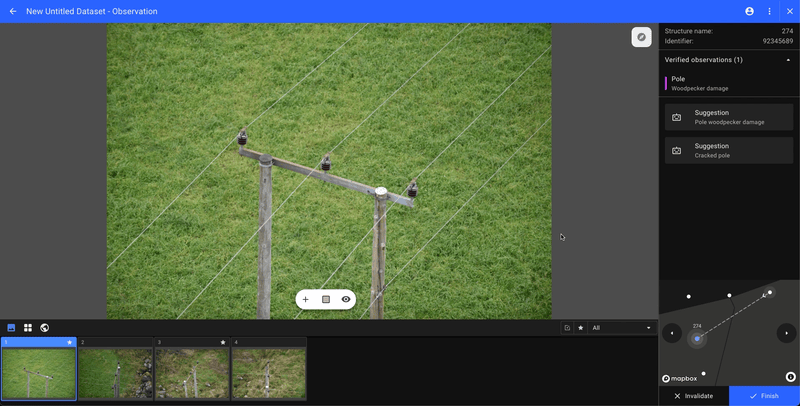Image resolution: width=800 pixels, height=406 pixels.
Task: Click the 'Identifier:' label
Action: tap(679, 41)
